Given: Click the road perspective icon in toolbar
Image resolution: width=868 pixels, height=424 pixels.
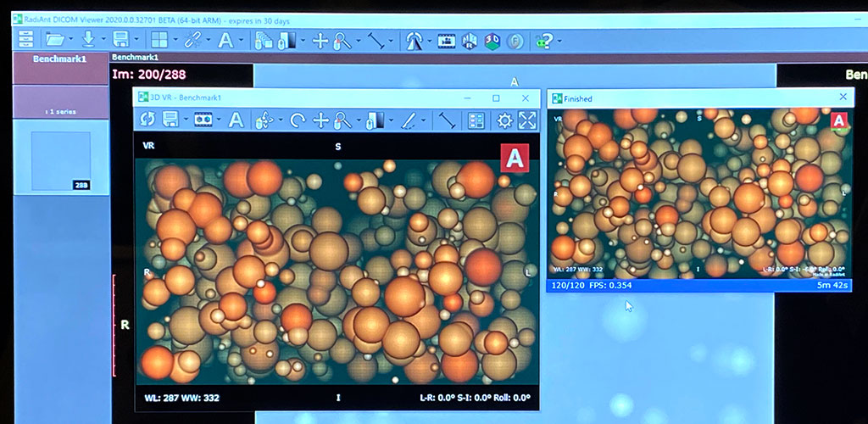Looking at the screenshot, I should [x=414, y=41].
